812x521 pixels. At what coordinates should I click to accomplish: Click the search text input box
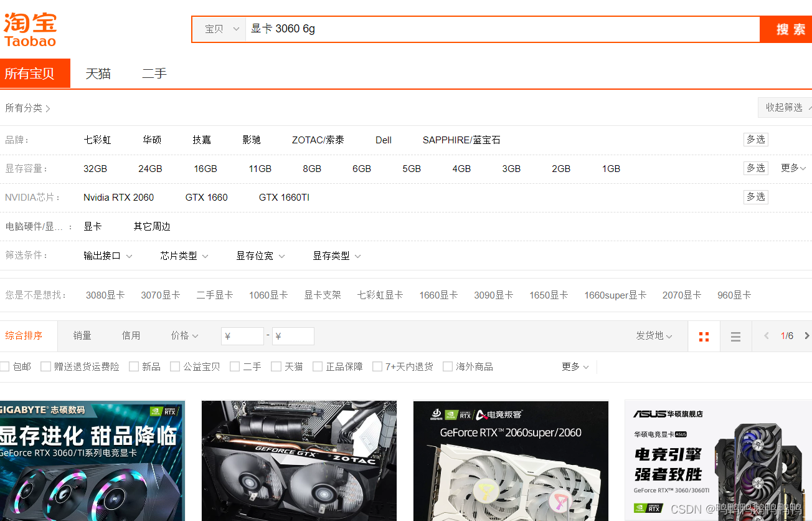[x=503, y=29]
